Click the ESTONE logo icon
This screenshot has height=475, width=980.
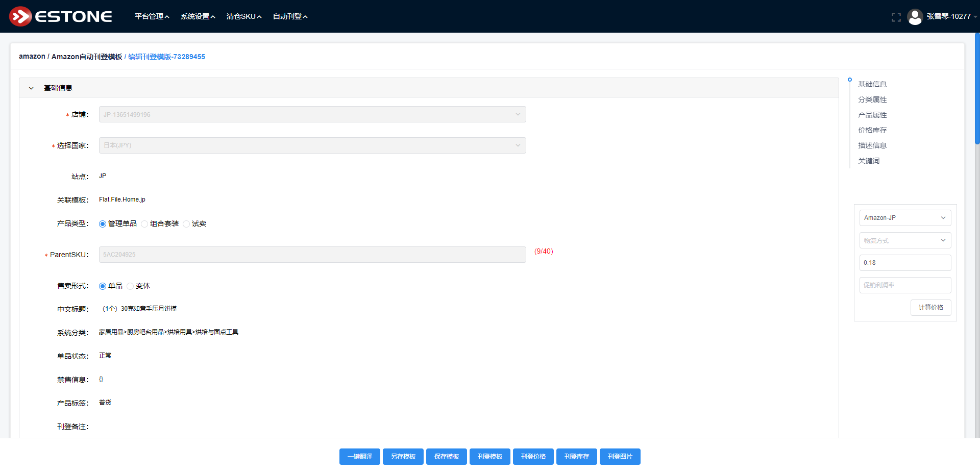(x=20, y=16)
